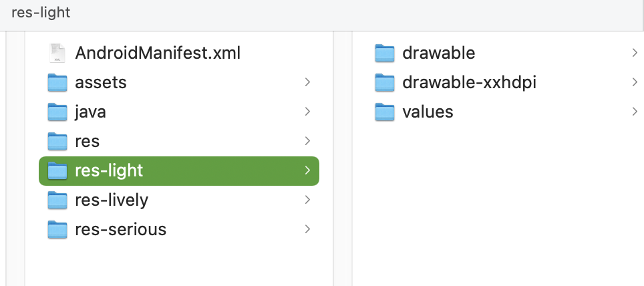This screenshot has width=644, height=286.
Task: Expand the res-lively folder chevron
Action: 307,200
